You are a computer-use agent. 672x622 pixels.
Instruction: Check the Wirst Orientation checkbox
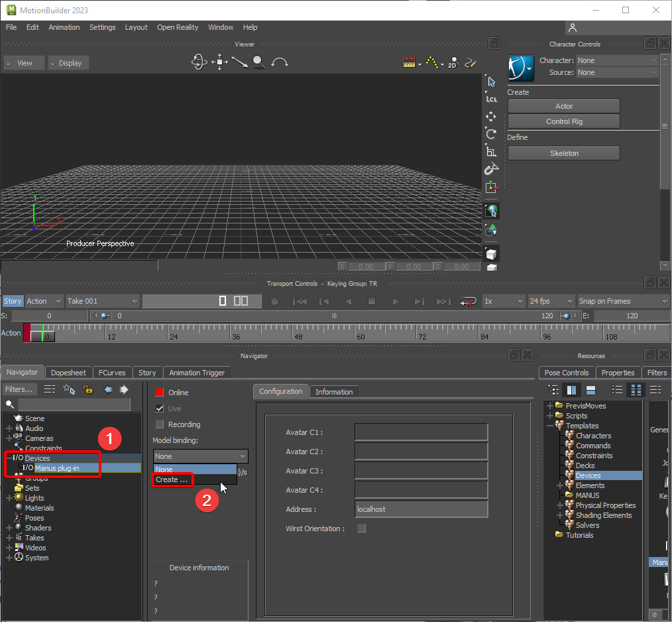coord(361,529)
